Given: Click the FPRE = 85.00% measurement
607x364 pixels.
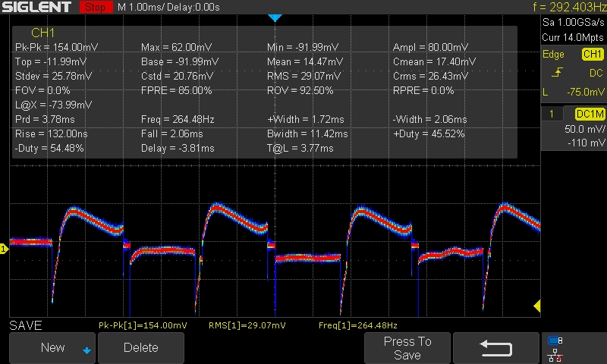Looking at the screenshot, I should tap(177, 90).
